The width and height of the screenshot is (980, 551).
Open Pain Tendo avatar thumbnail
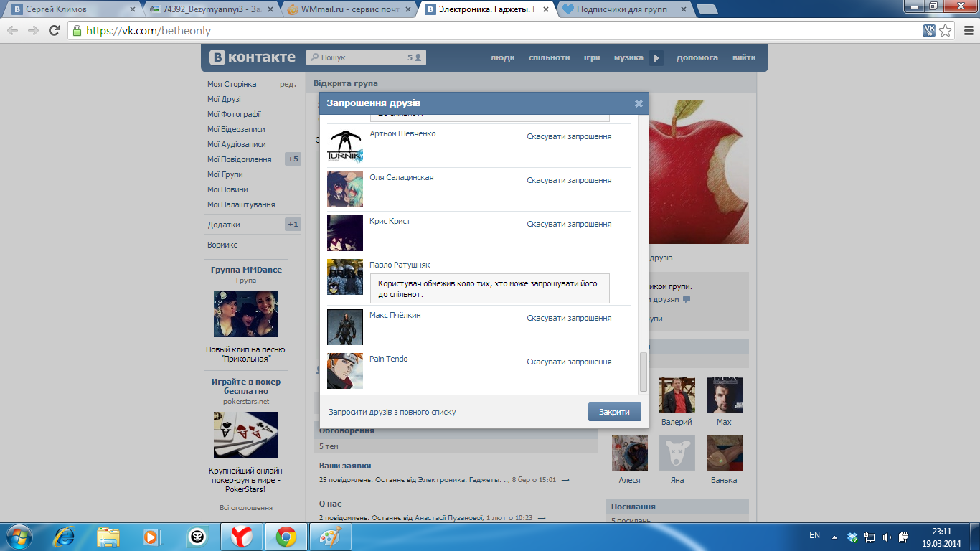click(345, 371)
